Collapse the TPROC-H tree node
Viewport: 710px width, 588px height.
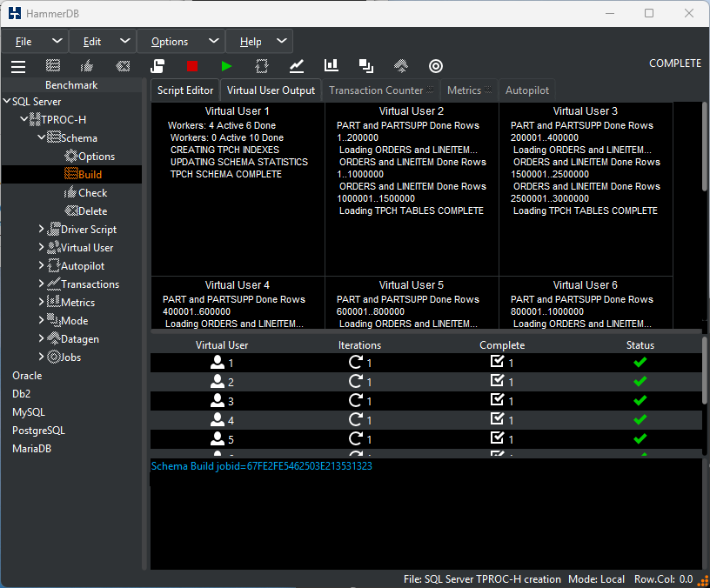click(x=24, y=119)
